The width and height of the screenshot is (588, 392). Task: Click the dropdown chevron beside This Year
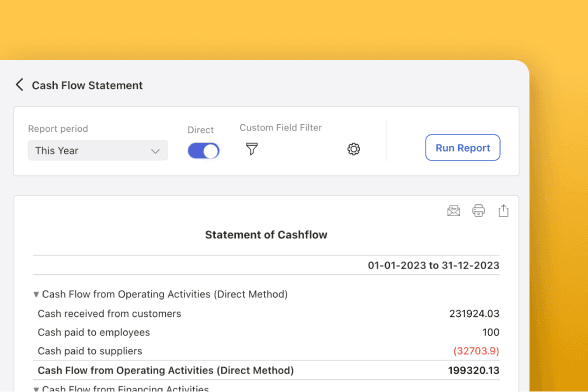[x=155, y=151]
